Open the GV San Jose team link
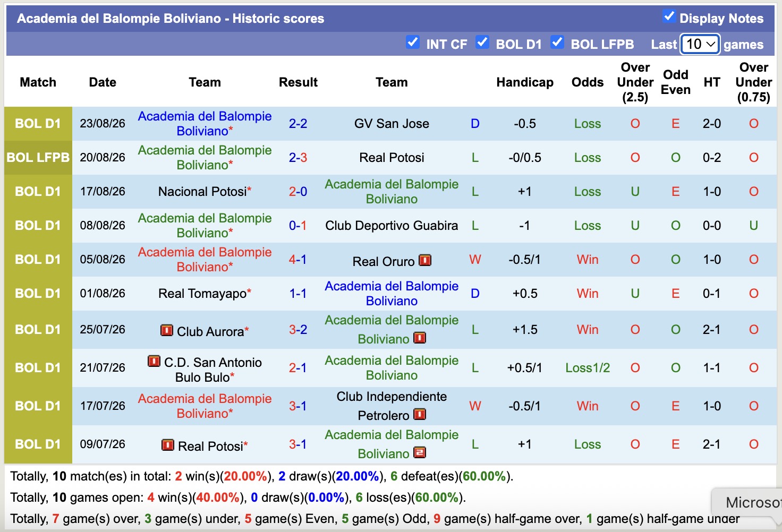Image resolution: width=782 pixels, height=532 pixels. (392, 124)
